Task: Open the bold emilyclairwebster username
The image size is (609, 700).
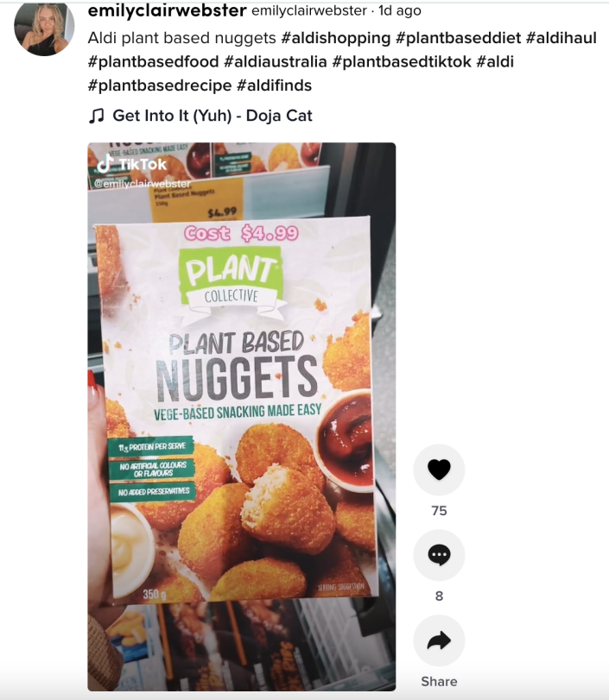Action: click(167, 10)
